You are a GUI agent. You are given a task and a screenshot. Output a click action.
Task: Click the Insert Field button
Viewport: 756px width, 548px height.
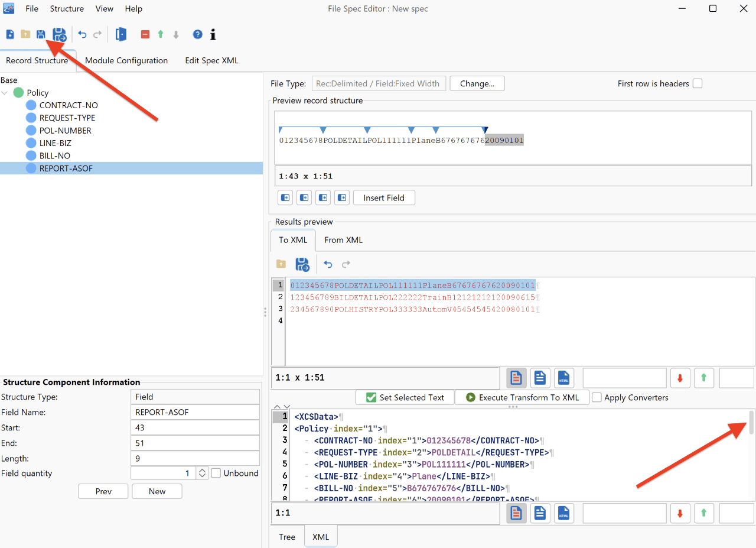click(384, 197)
